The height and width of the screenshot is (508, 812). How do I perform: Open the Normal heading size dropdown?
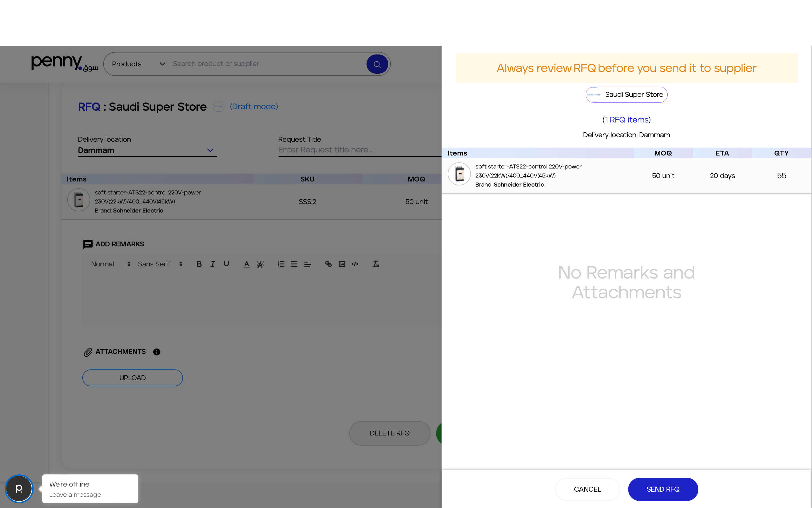point(111,264)
